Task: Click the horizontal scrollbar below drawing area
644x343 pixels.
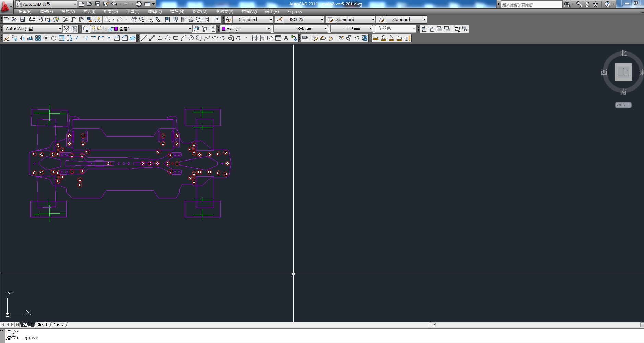Action: [x=538, y=324]
